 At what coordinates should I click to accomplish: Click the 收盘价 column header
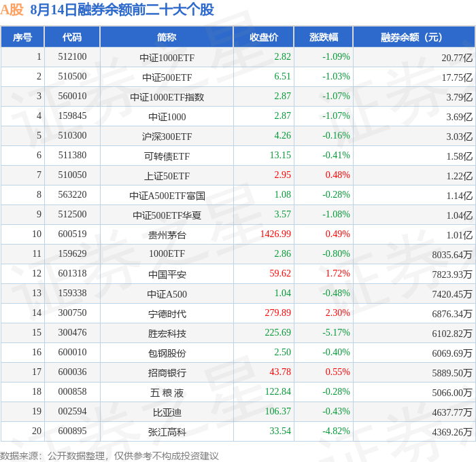click(264, 37)
